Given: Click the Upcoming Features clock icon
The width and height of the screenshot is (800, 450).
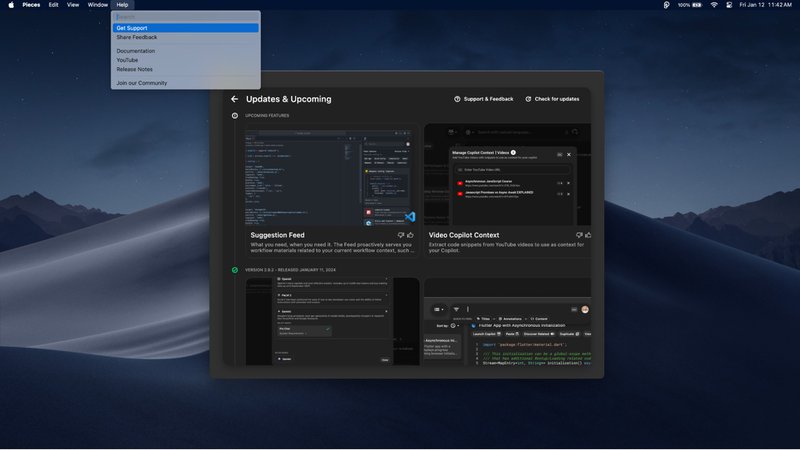Looking at the screenshot, I should 235,116.
